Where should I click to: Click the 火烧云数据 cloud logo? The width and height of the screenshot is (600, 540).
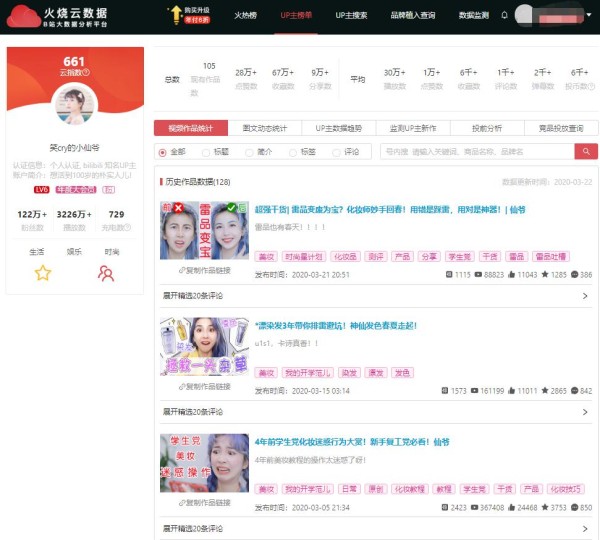click(21, 16)
